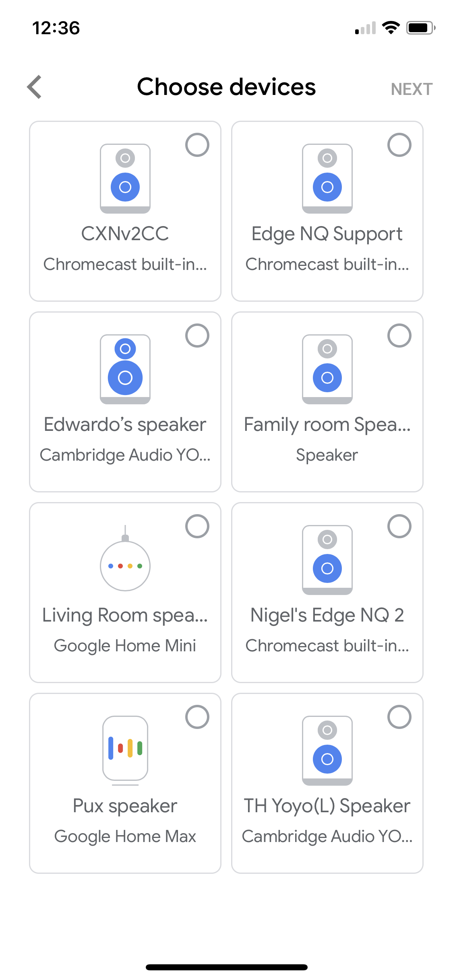Image resolution: width=453 pixels, height=980 pixels.
Task: Tap the Pux speaker device name
Action: pyautogui.click(x=125, y=806)
